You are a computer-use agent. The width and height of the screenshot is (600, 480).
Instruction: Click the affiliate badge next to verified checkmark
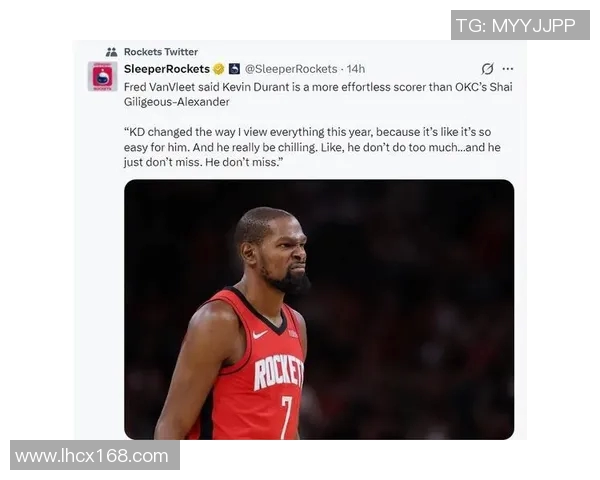pyautogui.click(x=234, y=69)
